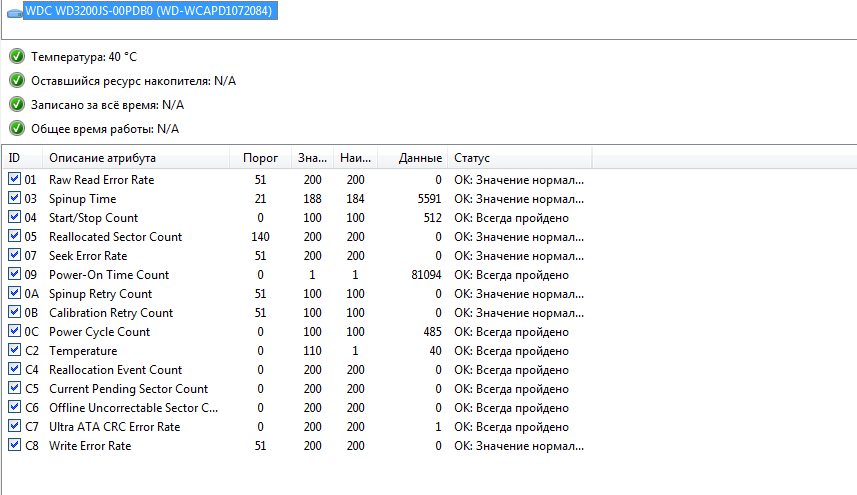This screenshot has width=857, height=495.
Task: Select the WDC WD3200JS-00PDB0 drive entry
Action: click(150, 11)
